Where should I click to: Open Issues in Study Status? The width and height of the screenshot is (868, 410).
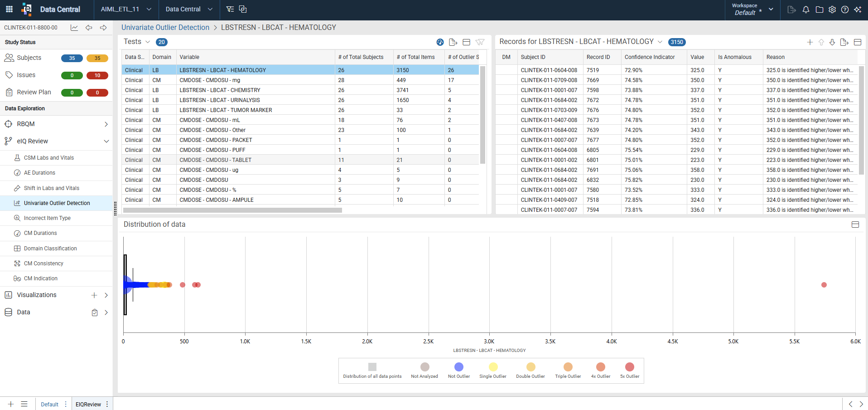pos(26,75)
